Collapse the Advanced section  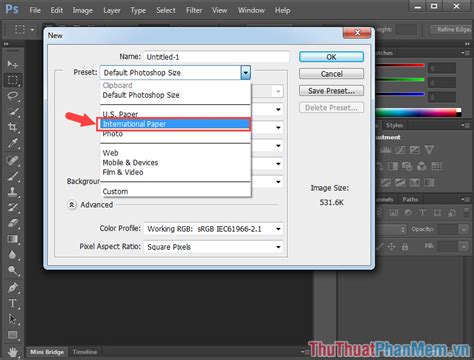pyautogui.click(x=72, y=205)
